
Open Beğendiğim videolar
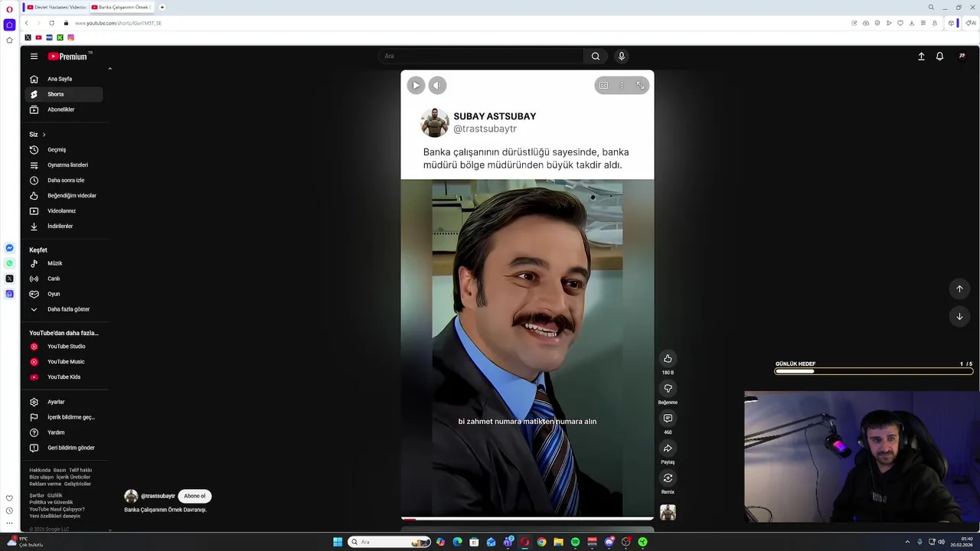pyautogui.click(x=64, y=196)
